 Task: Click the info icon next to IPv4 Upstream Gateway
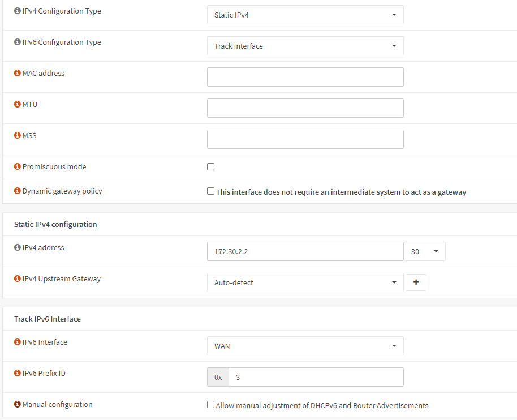point(18,279)
